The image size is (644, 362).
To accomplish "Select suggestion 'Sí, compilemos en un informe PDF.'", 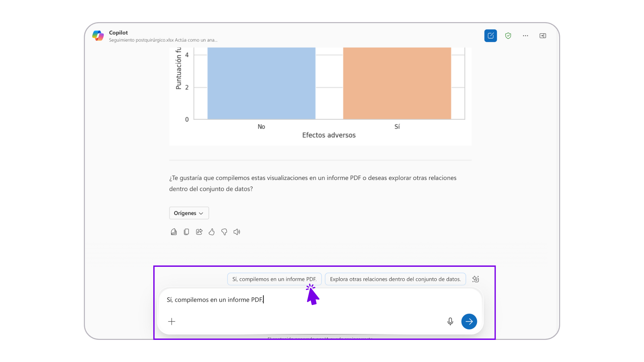I will tap(274, 279).
